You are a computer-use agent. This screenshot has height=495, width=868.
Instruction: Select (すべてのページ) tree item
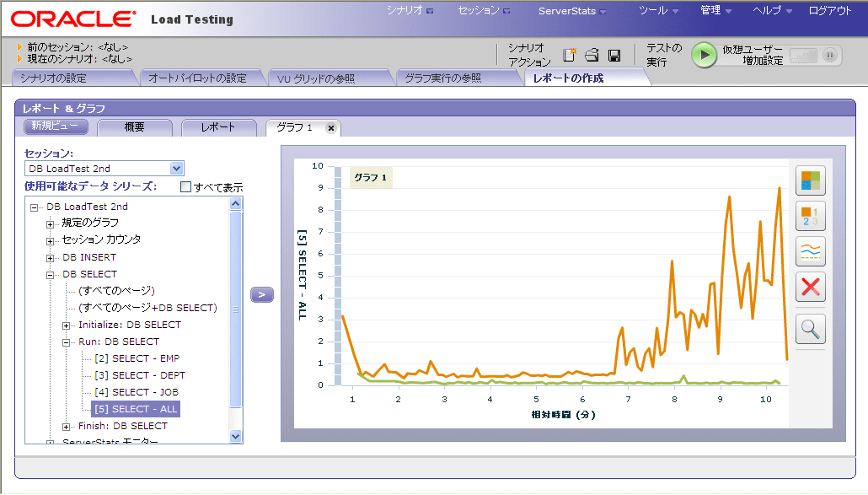pos(116,291)
